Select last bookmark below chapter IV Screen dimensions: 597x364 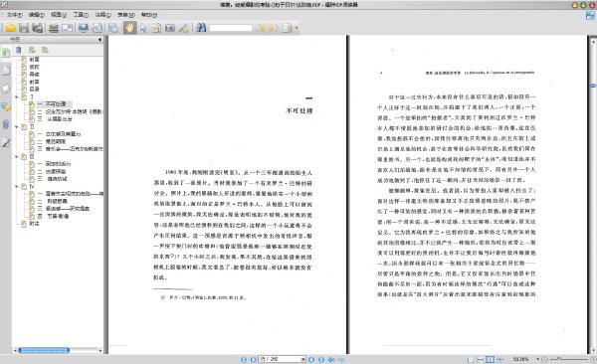[34, 224]
